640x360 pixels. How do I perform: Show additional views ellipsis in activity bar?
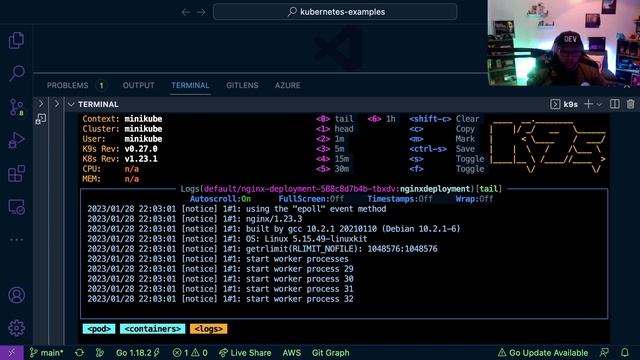[x=16, y=240]
